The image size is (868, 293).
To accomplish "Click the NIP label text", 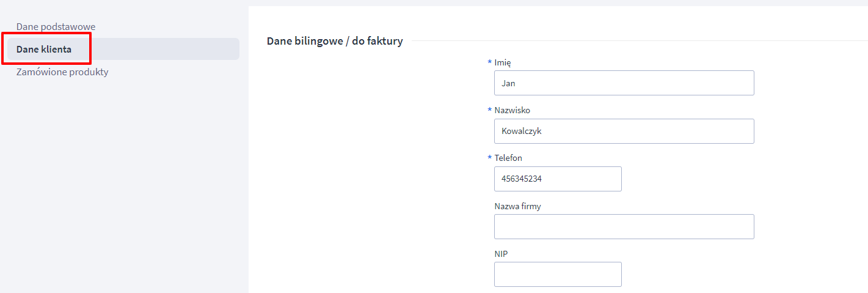I will click(501, 254).
